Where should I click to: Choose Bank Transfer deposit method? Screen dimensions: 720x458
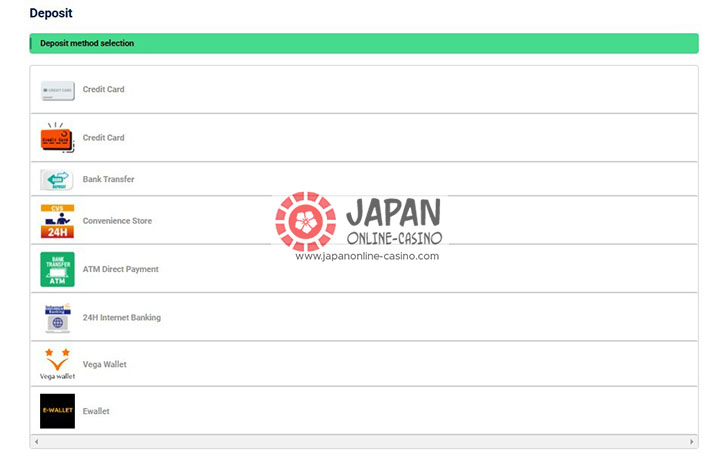click(364, 179)
